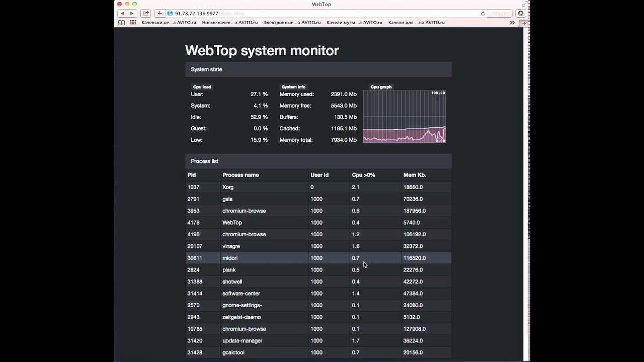The width and height of the screenshot is (644, 362).
Task: Click the Cpu graph chart
Action: tap(404, 117)
